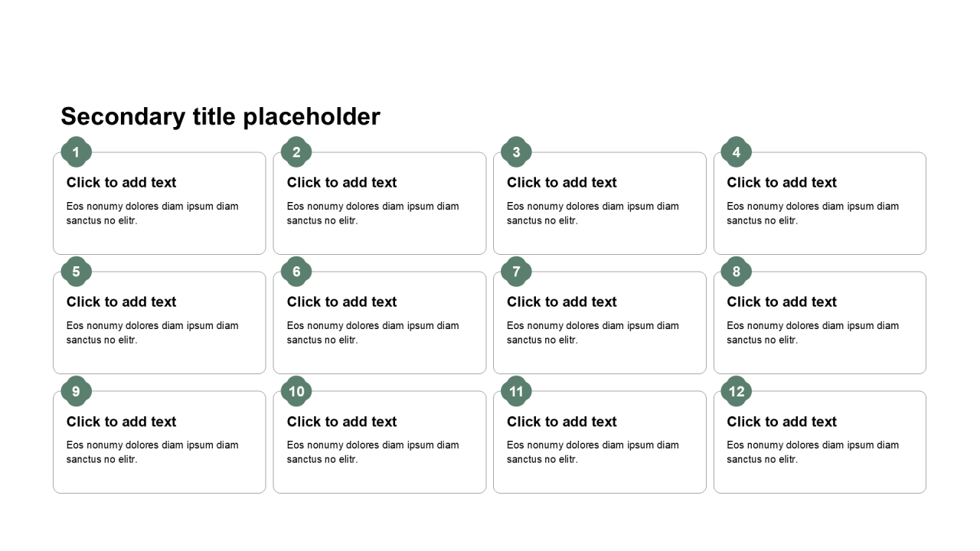Select the 'Eos nonumy' body text in card 8
This screenshot has width=980, height=551.
812,333
